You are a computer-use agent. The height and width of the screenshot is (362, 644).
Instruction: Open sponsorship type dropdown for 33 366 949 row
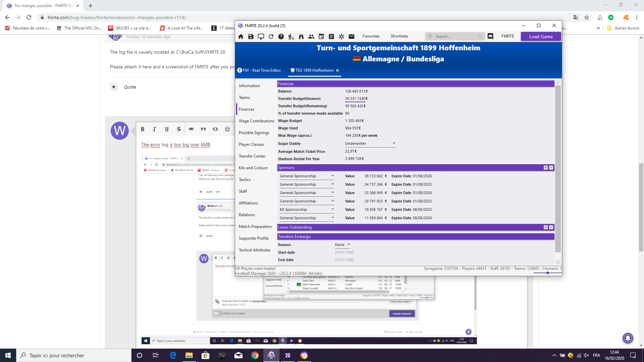click(307, 193)
